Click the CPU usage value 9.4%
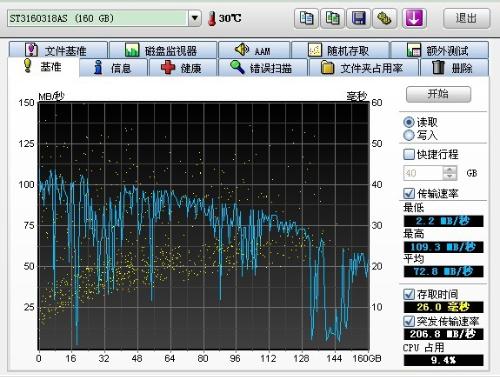The image size is (500, 377). point(443,360)
